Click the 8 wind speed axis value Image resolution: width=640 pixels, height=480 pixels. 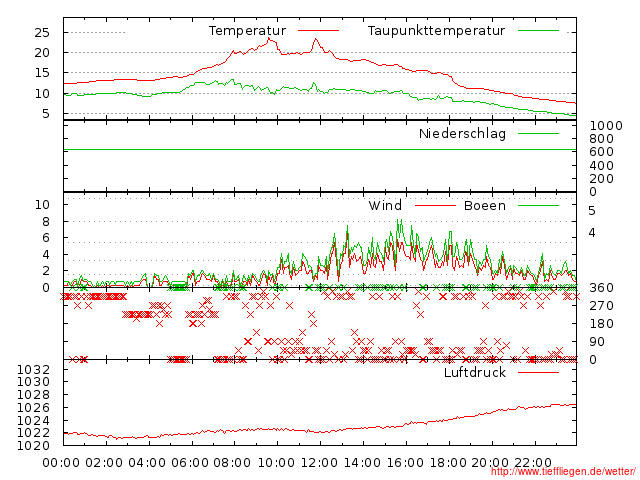[46, 222]
